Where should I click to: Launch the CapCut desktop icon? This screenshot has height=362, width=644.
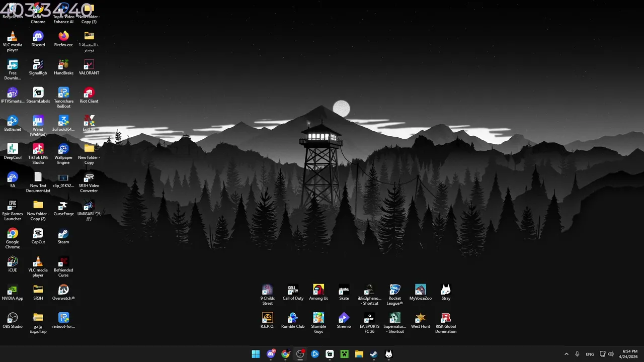(38, 236)
